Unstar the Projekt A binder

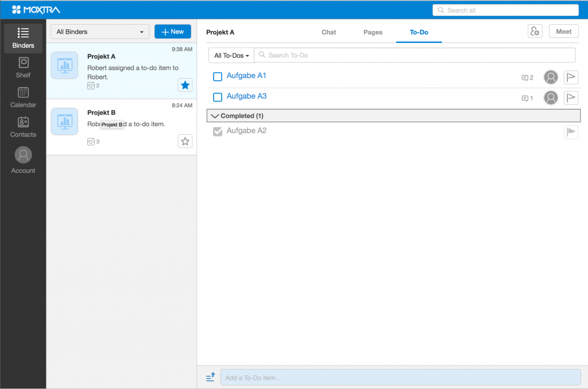[185, 85]
